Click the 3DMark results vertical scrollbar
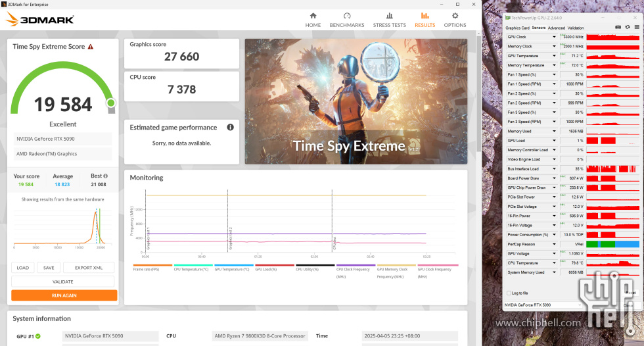644x346 pixels. pos(478,95)
